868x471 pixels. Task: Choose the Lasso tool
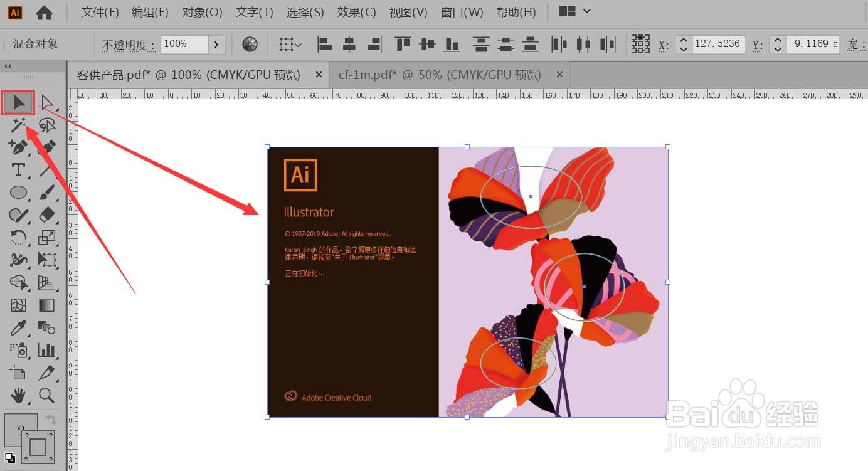[47, 125]
